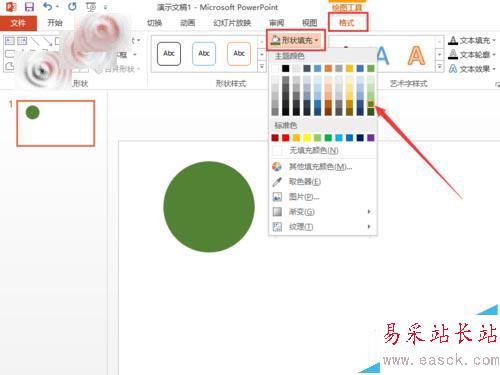Open the Gradient (渐变) submenu
This screenshot has height=375, width=500.
click(323, 212)
